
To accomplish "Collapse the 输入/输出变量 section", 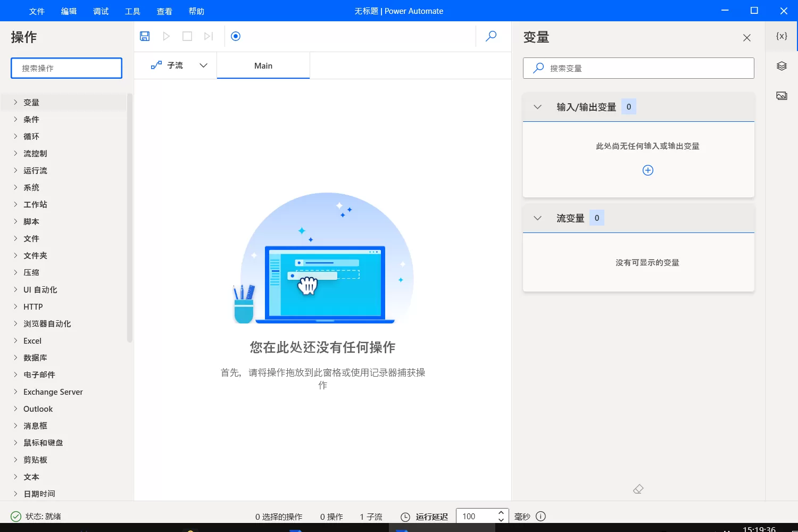I will pyautogui.click(x=537, y=106).
